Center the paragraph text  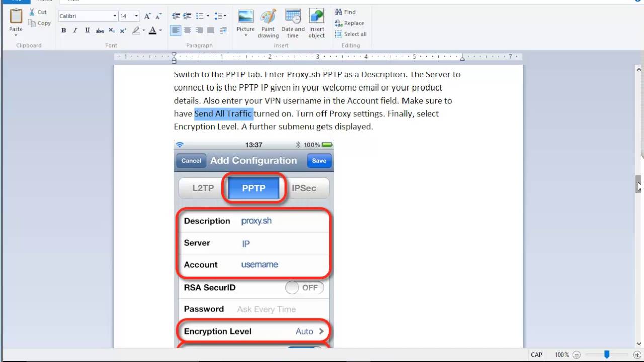tap(188, 31)
